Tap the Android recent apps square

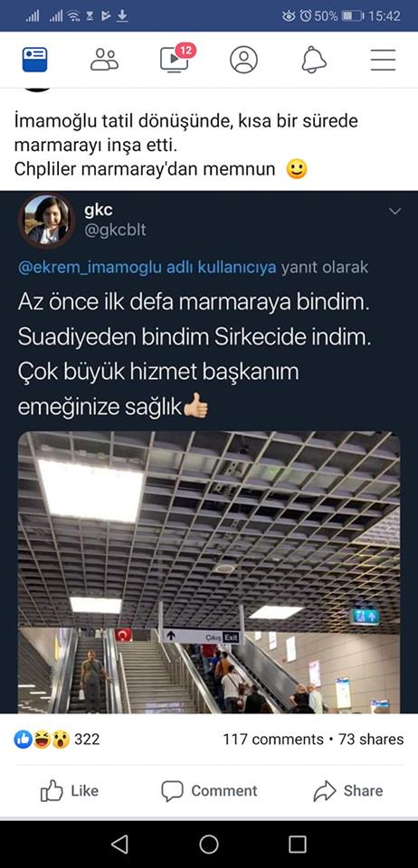[298, 844]
